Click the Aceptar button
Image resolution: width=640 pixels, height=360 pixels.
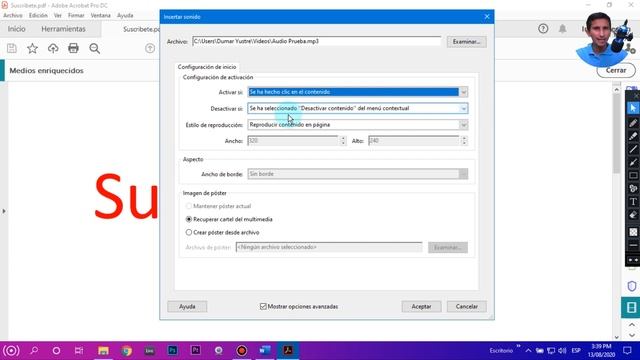(421, 307)
